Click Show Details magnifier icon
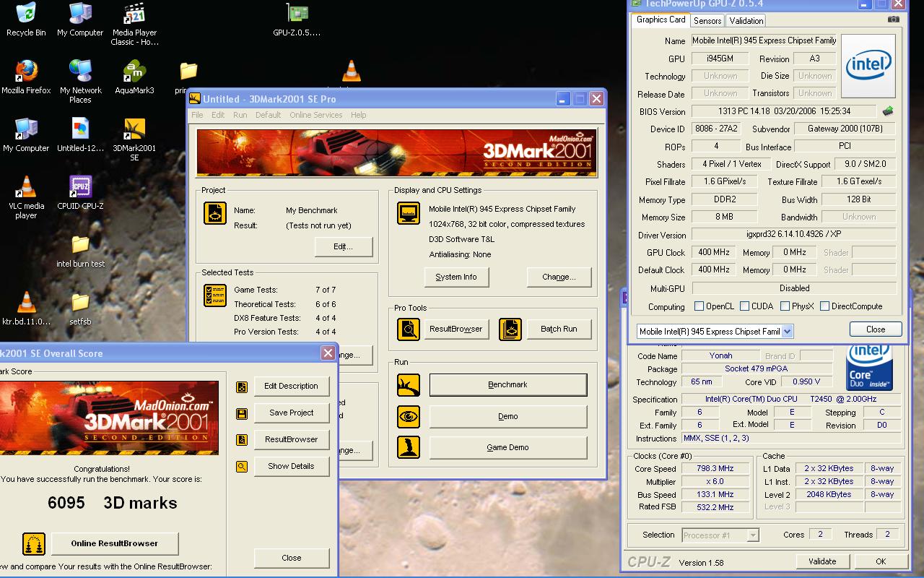 tap(242, 467)
